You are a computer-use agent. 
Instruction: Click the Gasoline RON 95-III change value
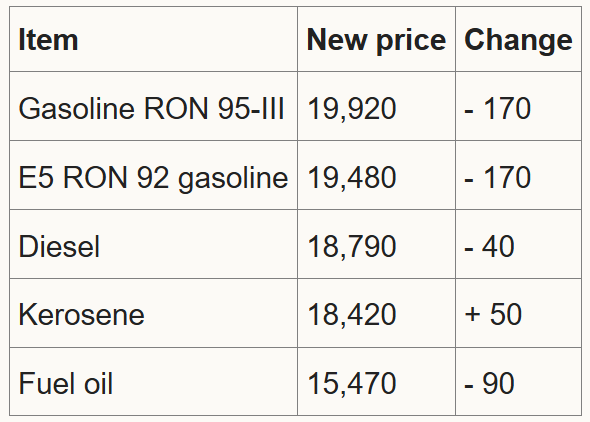point(518,106)
